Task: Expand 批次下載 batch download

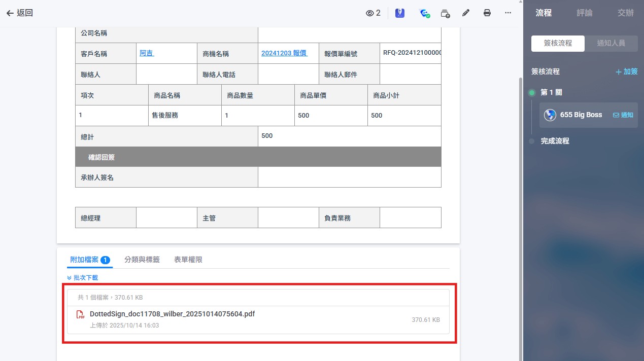Action: (82, 278)
